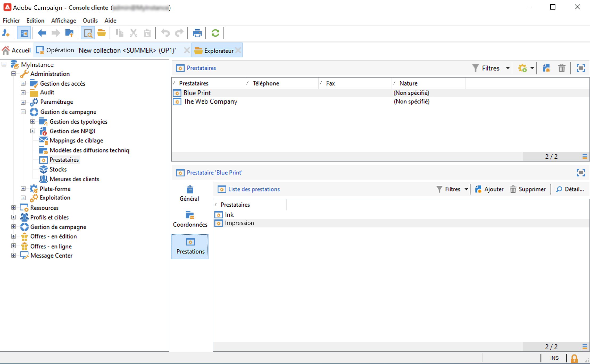Viewport: 590px width, 364px height.
Task: Click the Supprimer button
Action: (528, 189)
